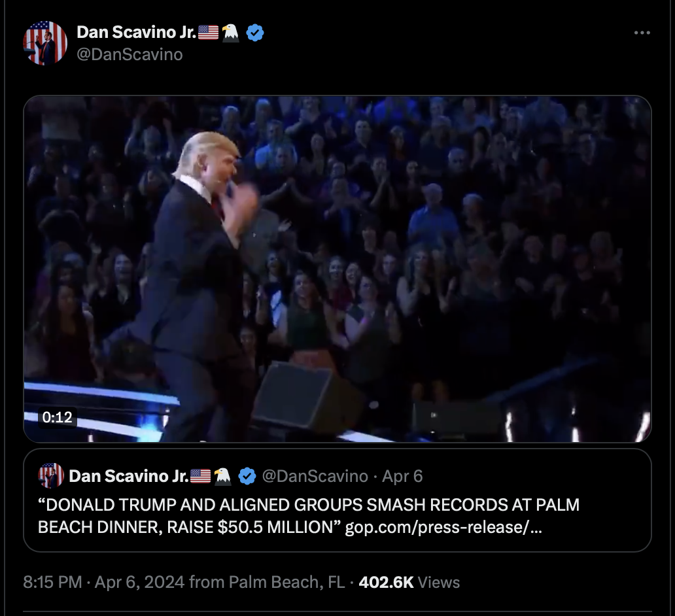Follow the gop.com/press-release link

(443, 527)
